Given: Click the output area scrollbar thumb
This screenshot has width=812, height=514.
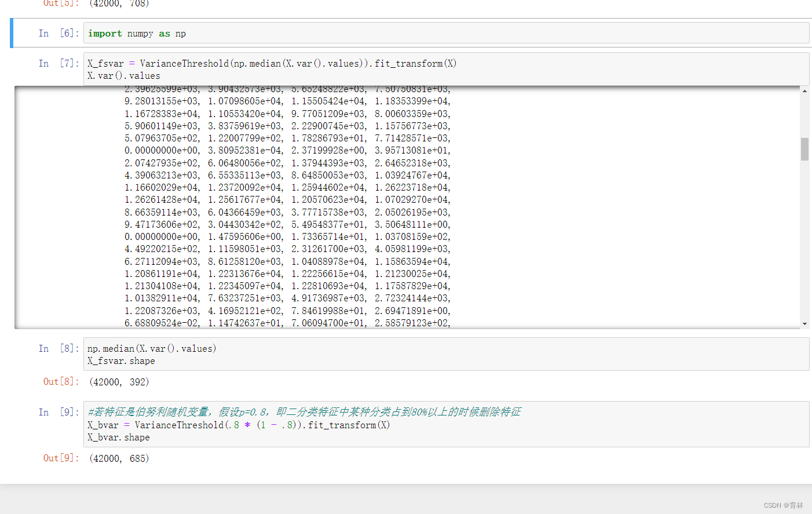Looking at the screenshot, I should [804, 149].
